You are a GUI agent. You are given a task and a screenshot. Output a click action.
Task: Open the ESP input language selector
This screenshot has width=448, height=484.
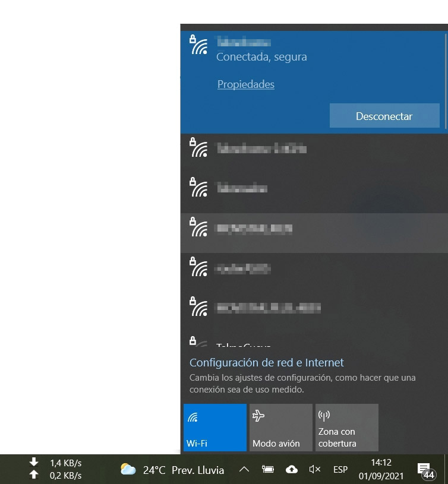[x=340, y=470]
